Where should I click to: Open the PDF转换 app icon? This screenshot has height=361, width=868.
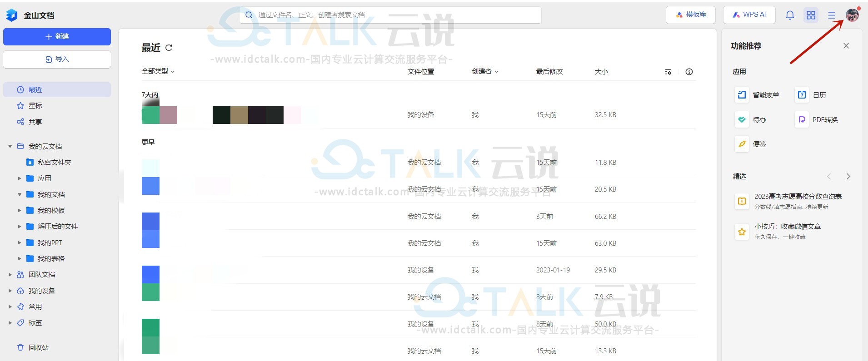pyautogui.click(x=802, y=119)
